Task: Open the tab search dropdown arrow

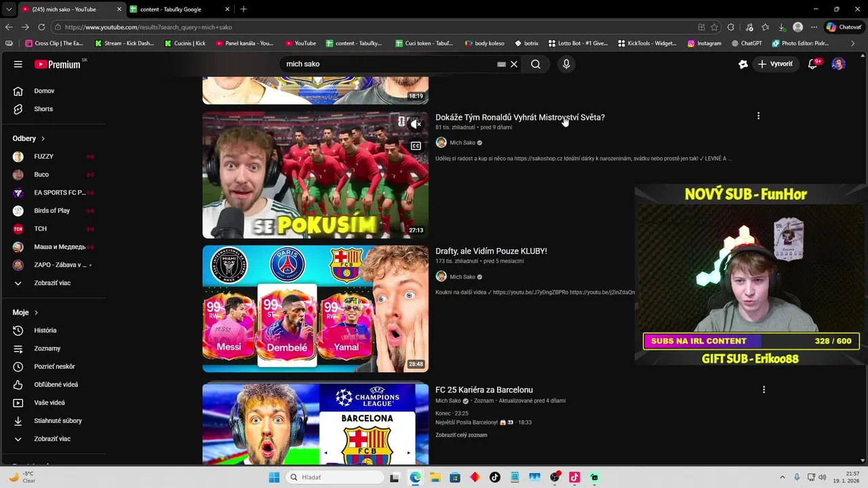Action: (x=8, y=9)
